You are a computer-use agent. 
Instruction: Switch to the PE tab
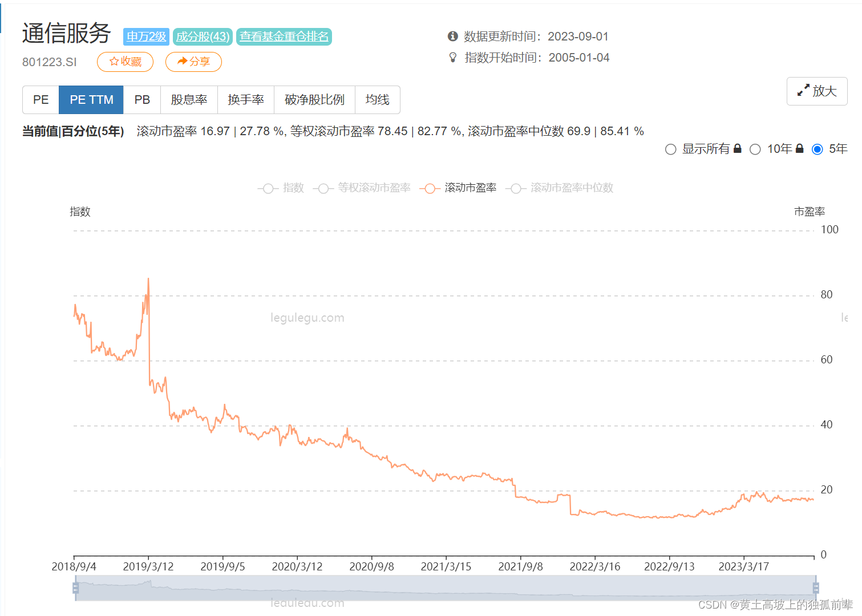pyautogui.click(x=41, y=100)
